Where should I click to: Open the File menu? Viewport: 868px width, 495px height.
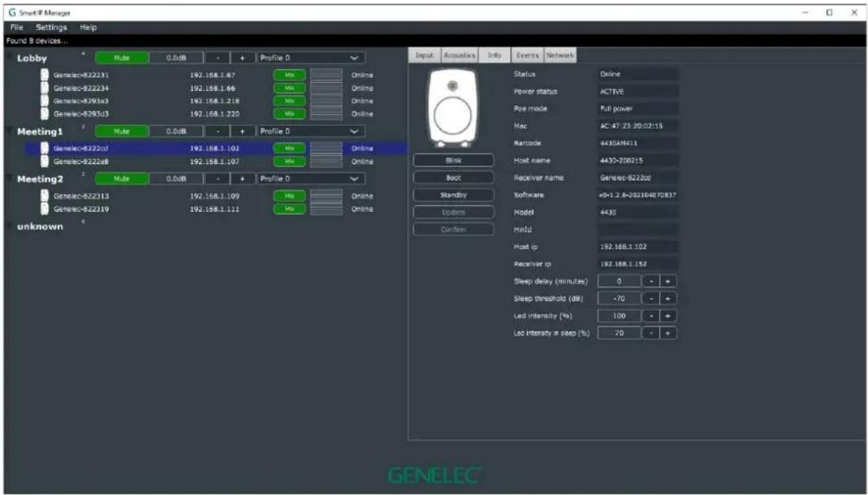(17, 27)
